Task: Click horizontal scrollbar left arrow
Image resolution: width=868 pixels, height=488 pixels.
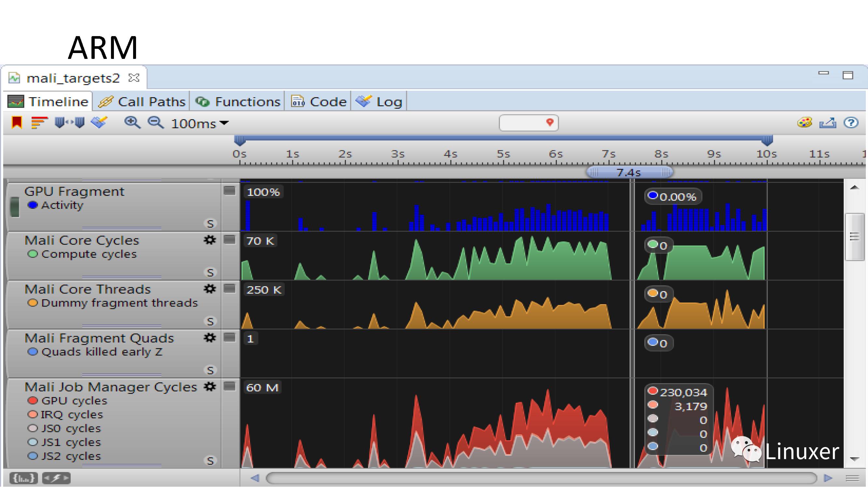Action: coord(255,478)
